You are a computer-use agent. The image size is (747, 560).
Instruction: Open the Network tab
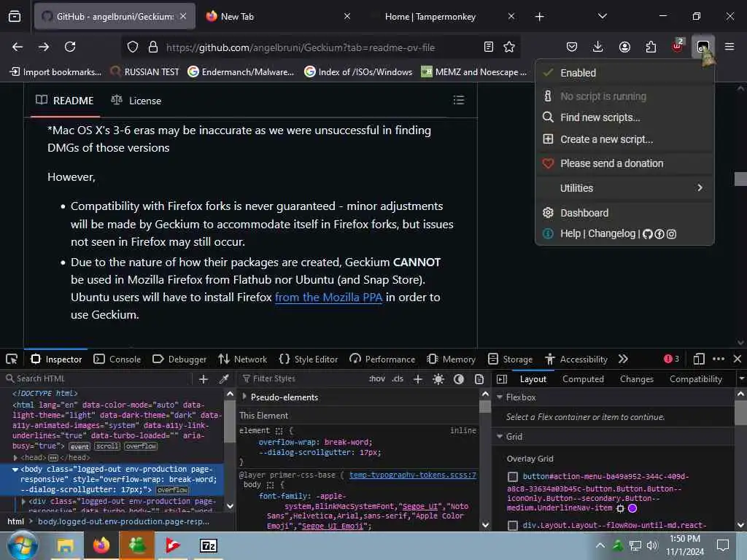click(x=242, y=359)
